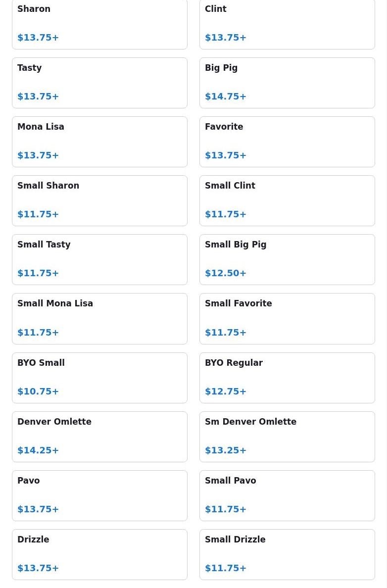Choose the BYO Regular option

(x=287, y=378)
